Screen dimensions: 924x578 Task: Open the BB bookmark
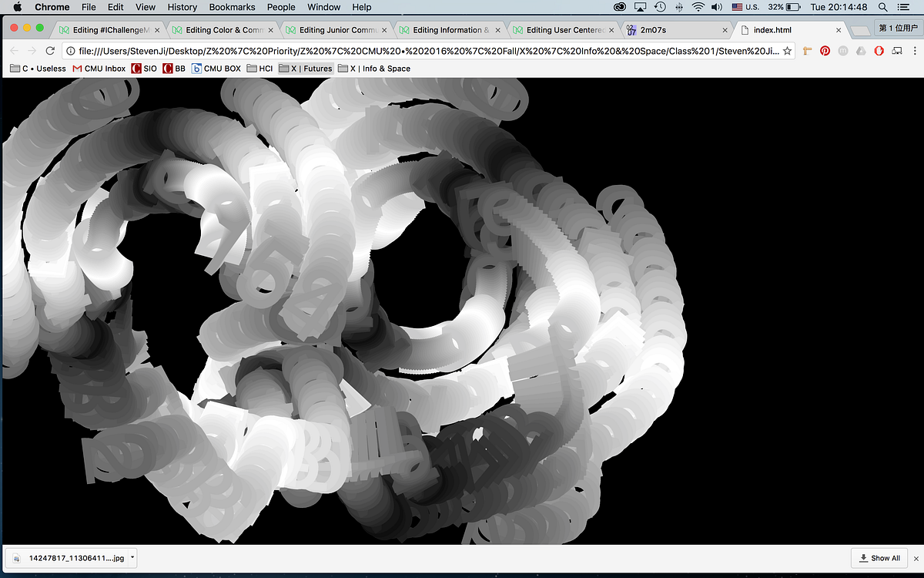pos(174,69)
